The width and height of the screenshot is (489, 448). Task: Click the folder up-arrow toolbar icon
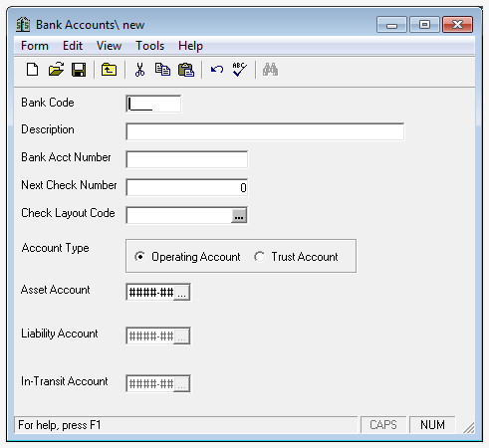109,70
